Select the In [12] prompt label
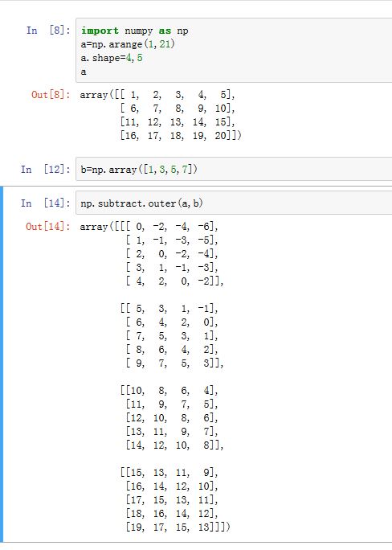392x550 pixels. 46,170
